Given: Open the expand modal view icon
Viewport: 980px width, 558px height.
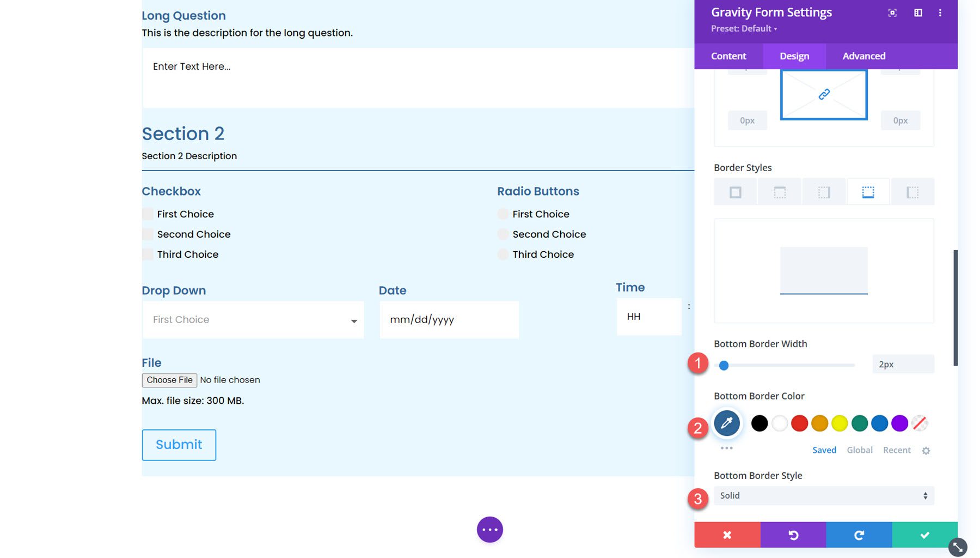Looking at the screenshot, I should tap(892, 12).
